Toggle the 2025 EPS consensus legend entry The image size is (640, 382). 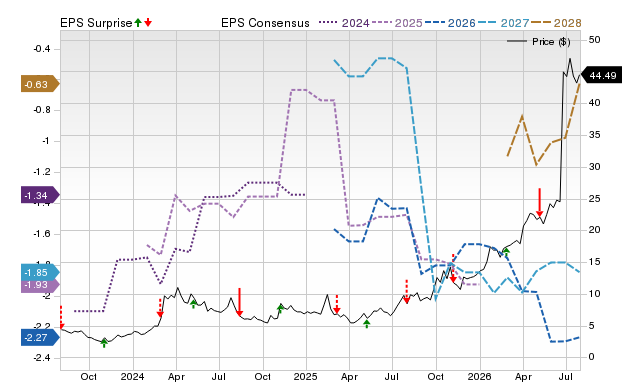pyautogui.click(x=397, y=23)
